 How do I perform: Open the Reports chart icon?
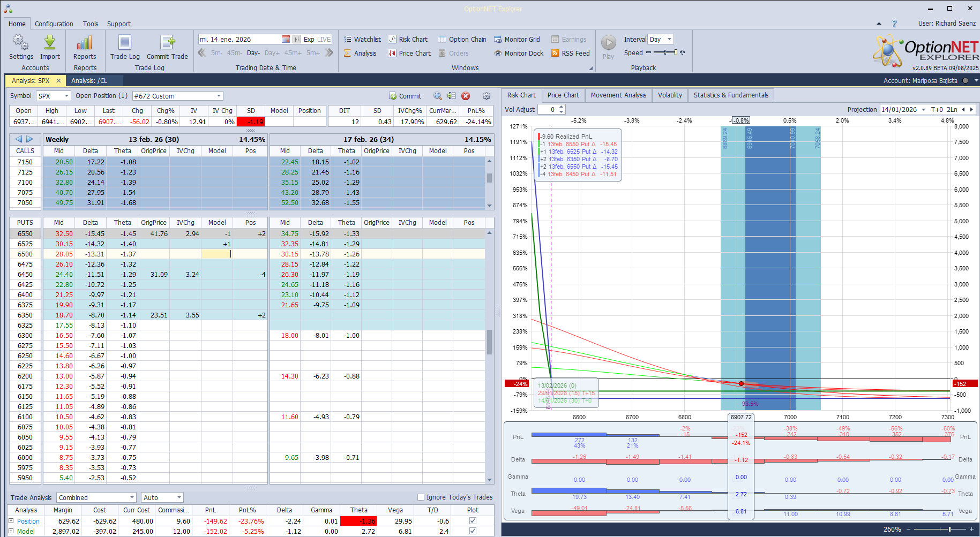85,43
